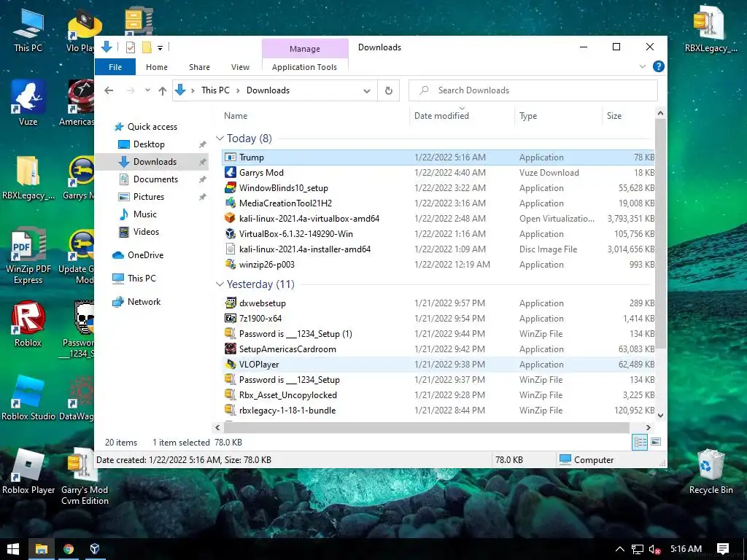Click the winzip26-p003 file icon
This screenshot has width=747, height=560.
coord(231,264)
